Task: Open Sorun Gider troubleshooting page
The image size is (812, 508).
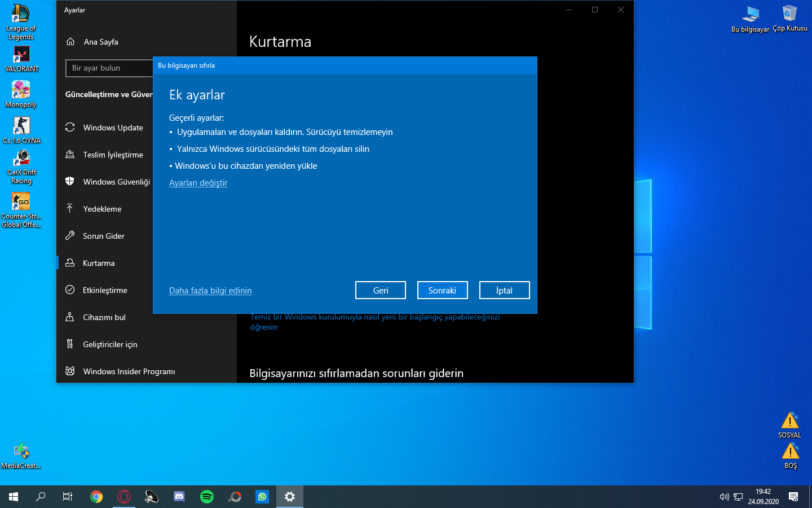Action: pos(105,236)
